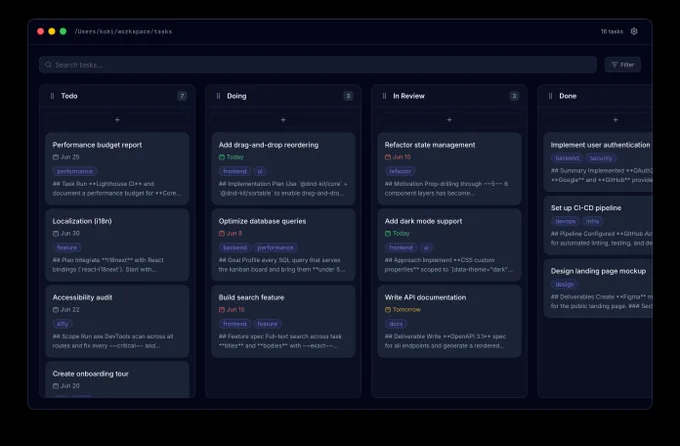Grab the Todo column drag handle

click(52, 96)
